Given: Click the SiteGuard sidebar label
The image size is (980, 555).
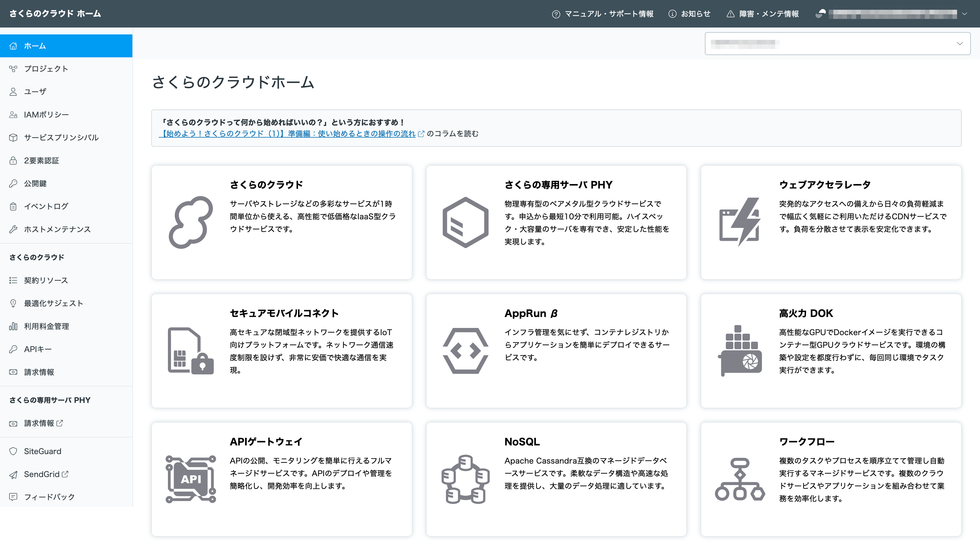Looking at the screenshot, I should tap(42, 451).
